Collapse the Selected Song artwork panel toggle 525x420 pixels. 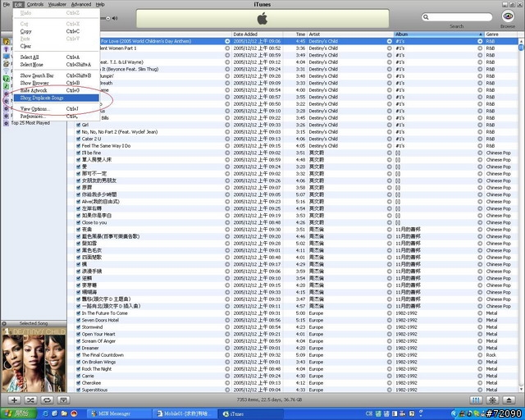click(x=4, y=323)
